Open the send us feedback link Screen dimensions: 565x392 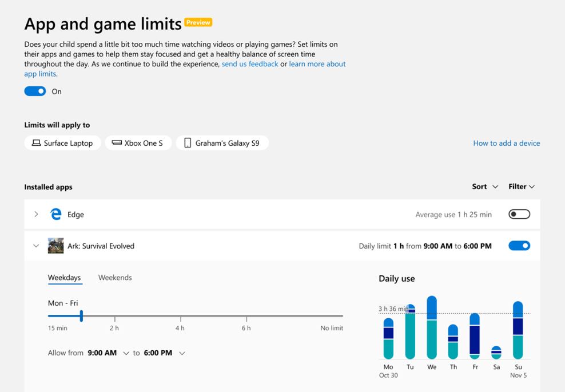(250, 64)
